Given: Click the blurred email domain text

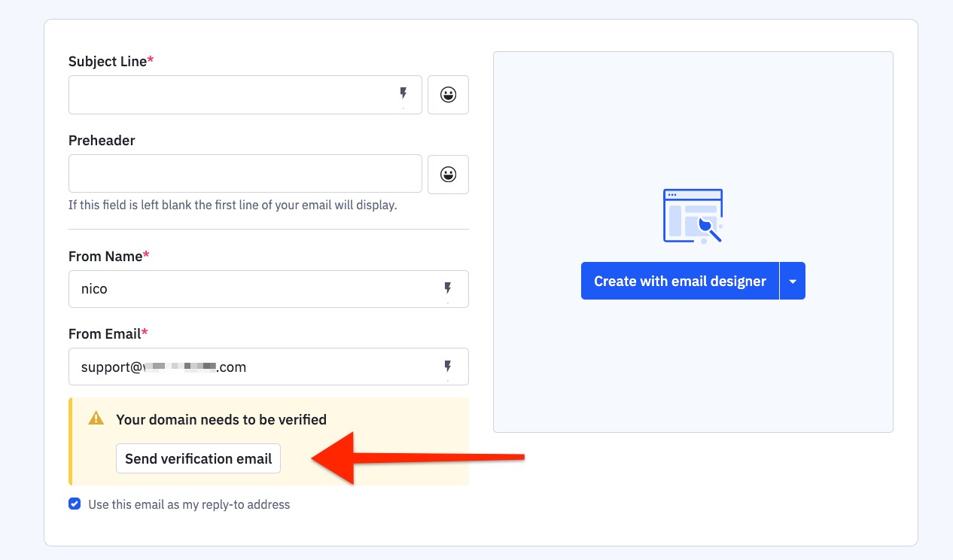Looking at the screenshot, I should tap(181, 367).
